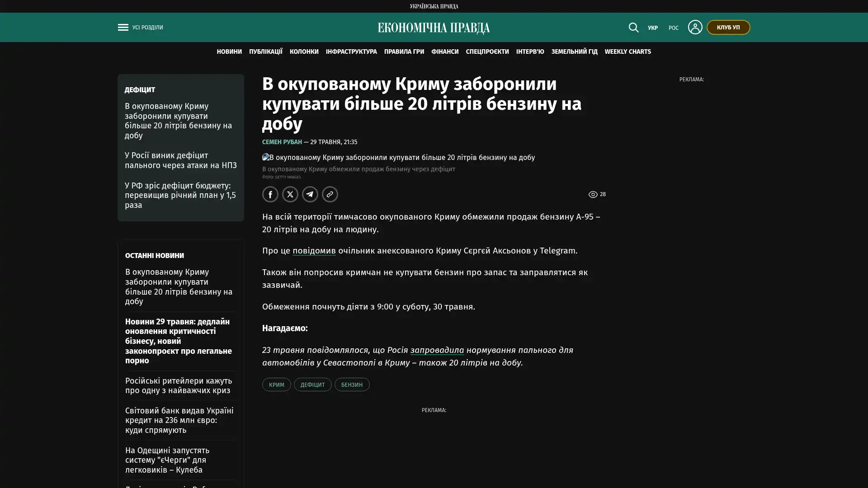Viewport: 868px width, 488px height.
Task: Switch language to УКР
Action: pos(653,28)
